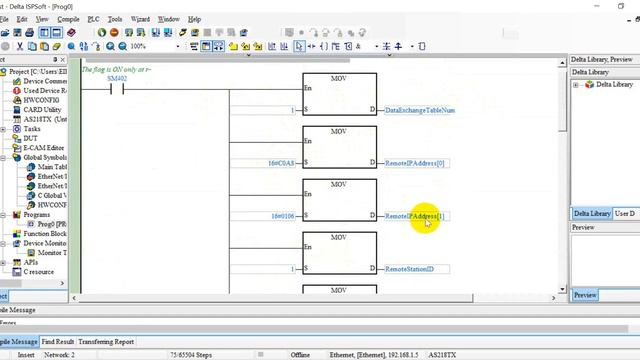Click the green Run PLC icon
Screen dimensions: 640x360
point(102,33)
